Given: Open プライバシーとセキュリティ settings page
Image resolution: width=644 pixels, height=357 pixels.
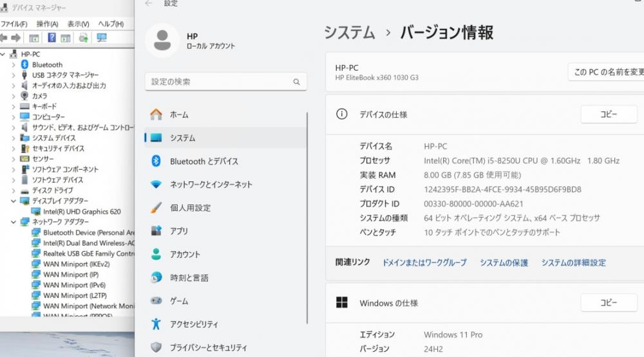Looking at the screenshot, I should coord(225,347).
